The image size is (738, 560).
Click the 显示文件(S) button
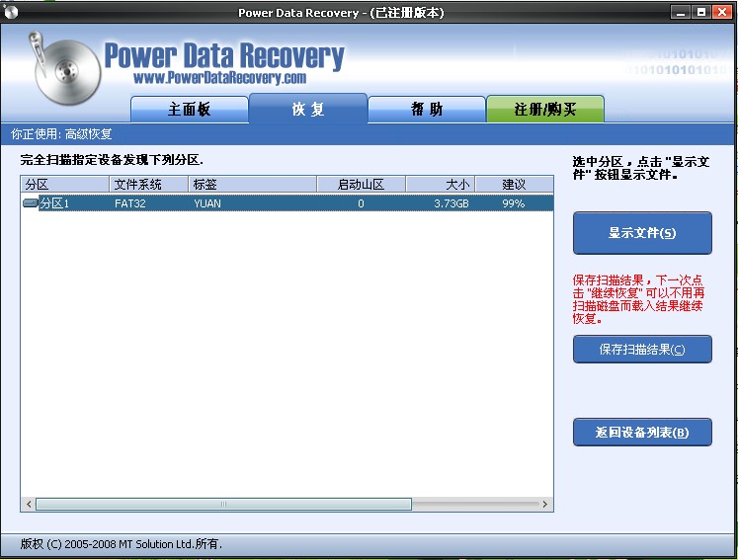pyautogui.click(x=642, y=233)
